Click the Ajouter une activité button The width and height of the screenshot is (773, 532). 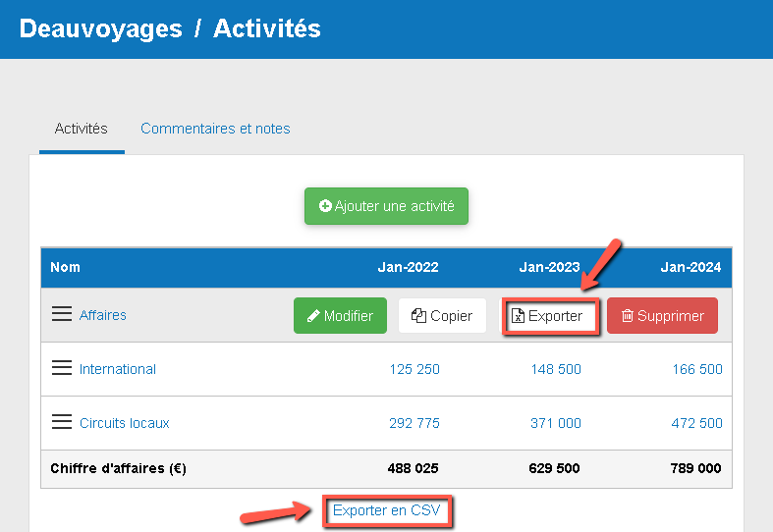(386, 206)
